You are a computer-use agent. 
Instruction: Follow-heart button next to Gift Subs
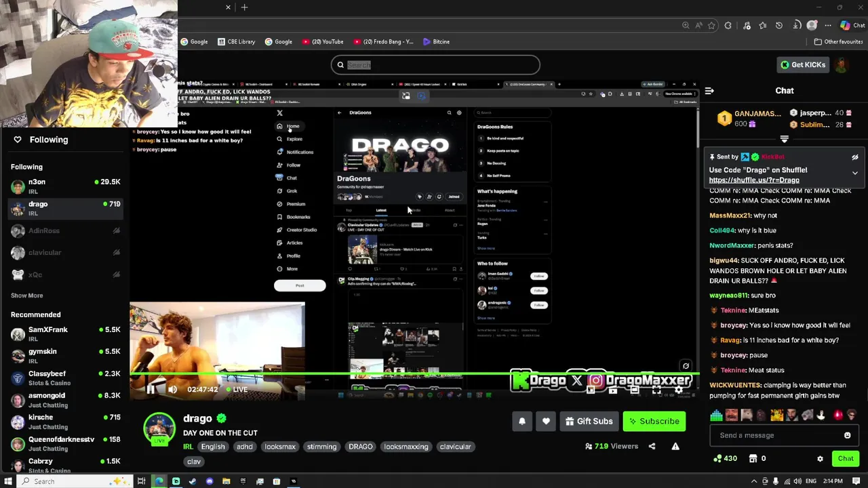(546, 421)
